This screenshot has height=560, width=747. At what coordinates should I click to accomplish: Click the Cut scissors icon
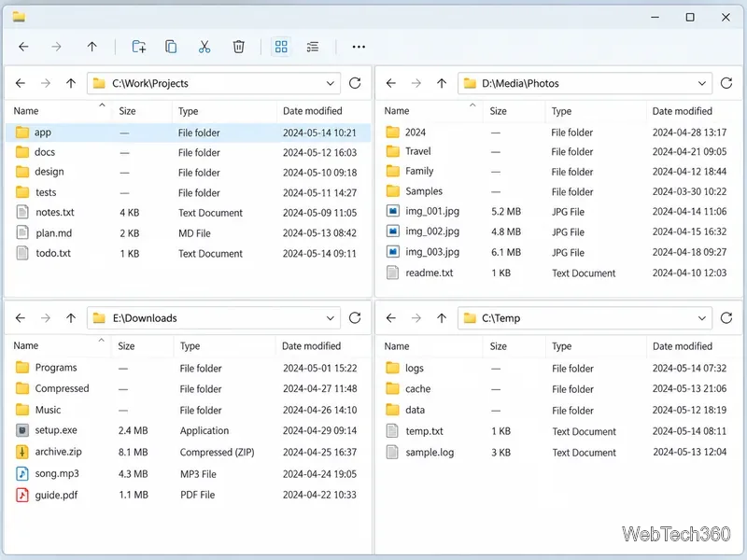coord(204,47)
